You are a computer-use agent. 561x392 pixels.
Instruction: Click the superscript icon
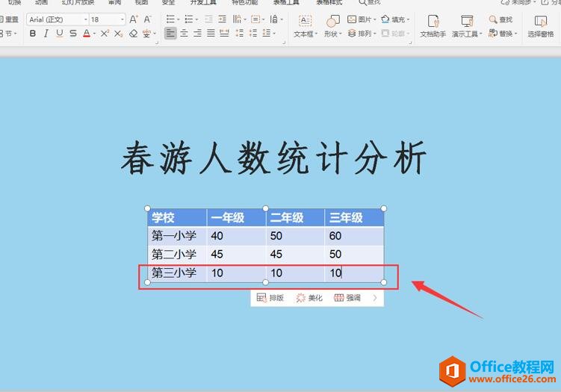[x=105, y=34]
